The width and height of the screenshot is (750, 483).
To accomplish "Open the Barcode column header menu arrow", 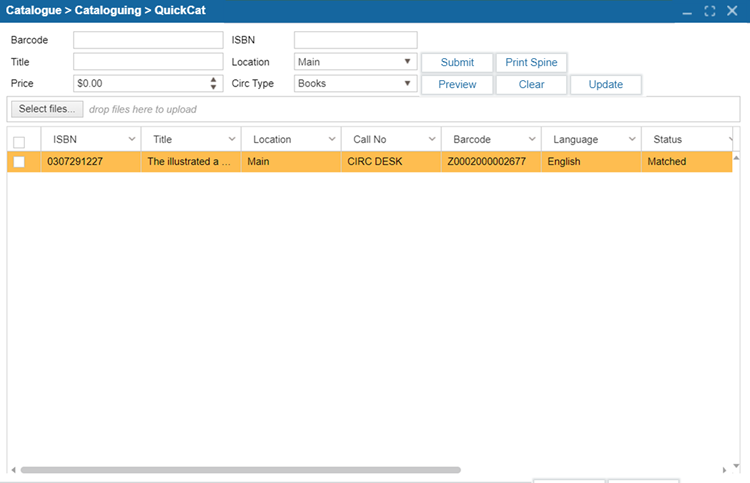I will coord(532,139).
